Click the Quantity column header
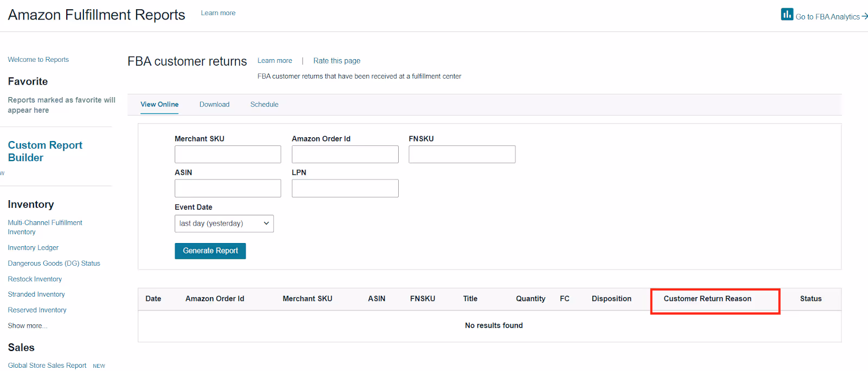 point(531,299)
